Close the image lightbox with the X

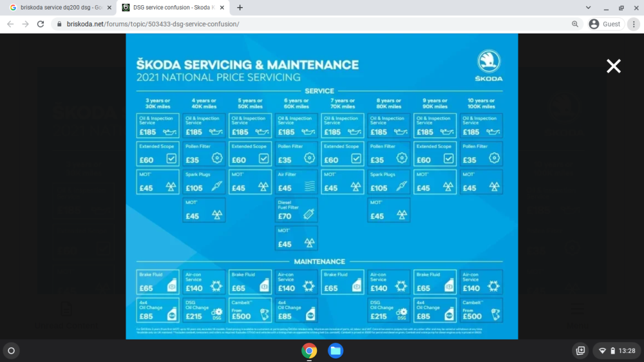(614, 66)
